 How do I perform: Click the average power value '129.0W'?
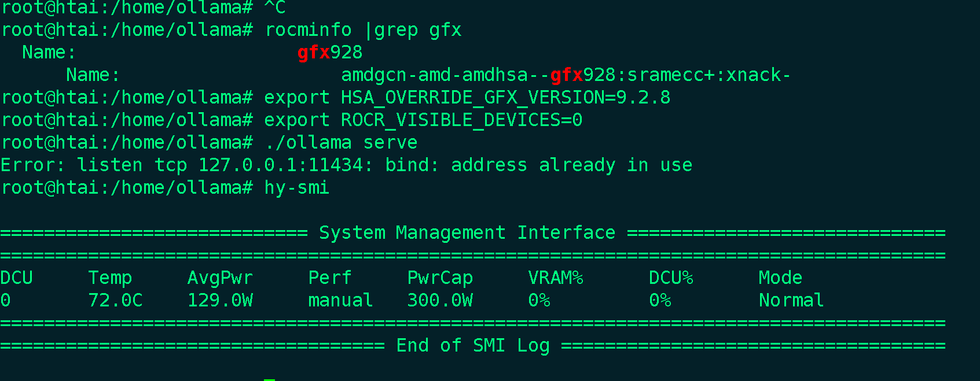pos(220,301)
